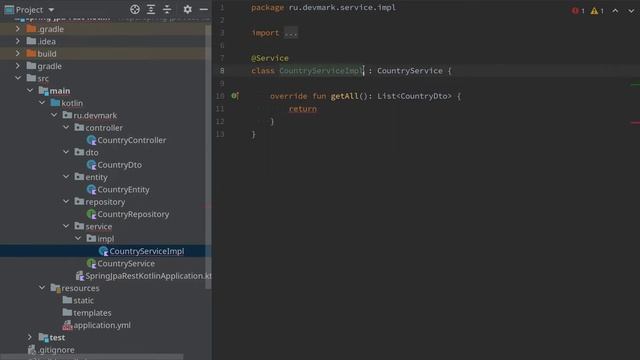This screenshot has width=640, height=360.
Task: Collapse the src folder
Action: tap(18, 78)
